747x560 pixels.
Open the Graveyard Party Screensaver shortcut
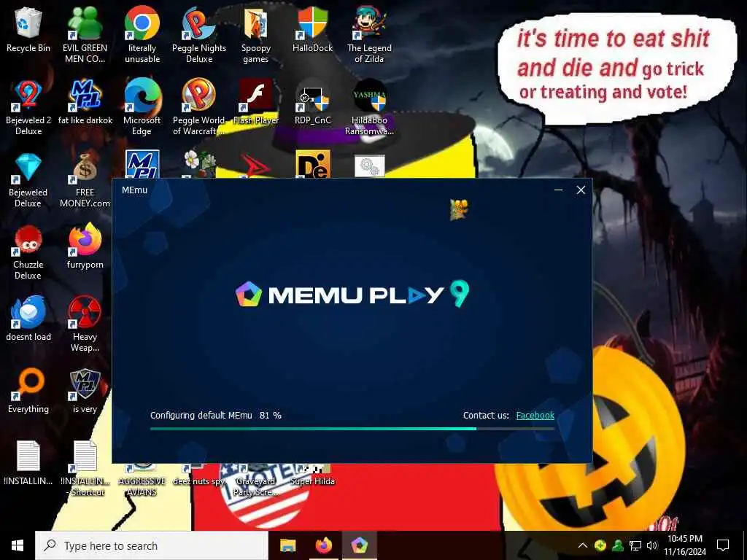coord(255,481)
